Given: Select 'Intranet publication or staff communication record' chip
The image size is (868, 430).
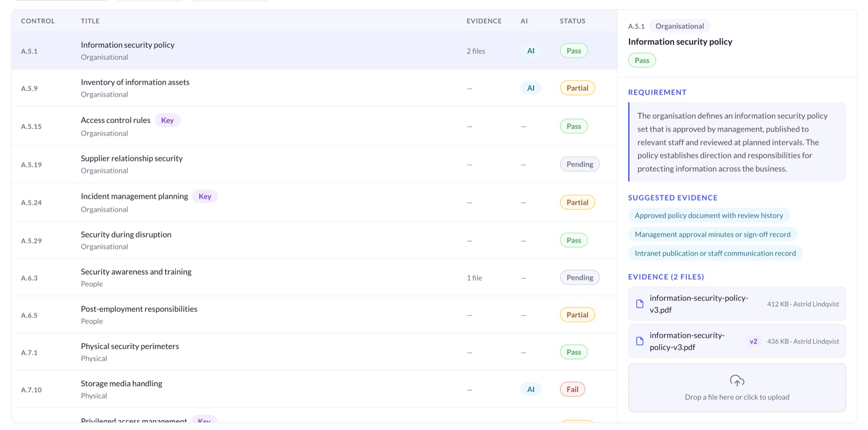Looking at the screenshot, I should [x=715, y=253].
